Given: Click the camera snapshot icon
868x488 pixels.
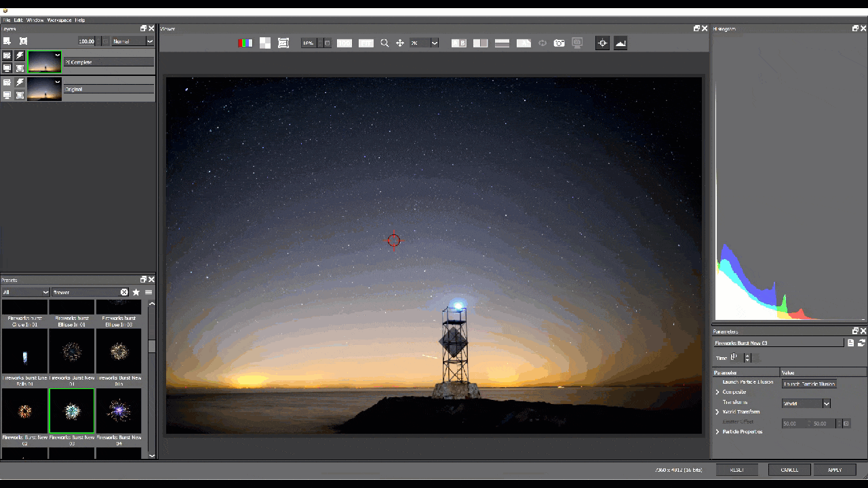Looking at the screenshot, I should coord(559,43).
